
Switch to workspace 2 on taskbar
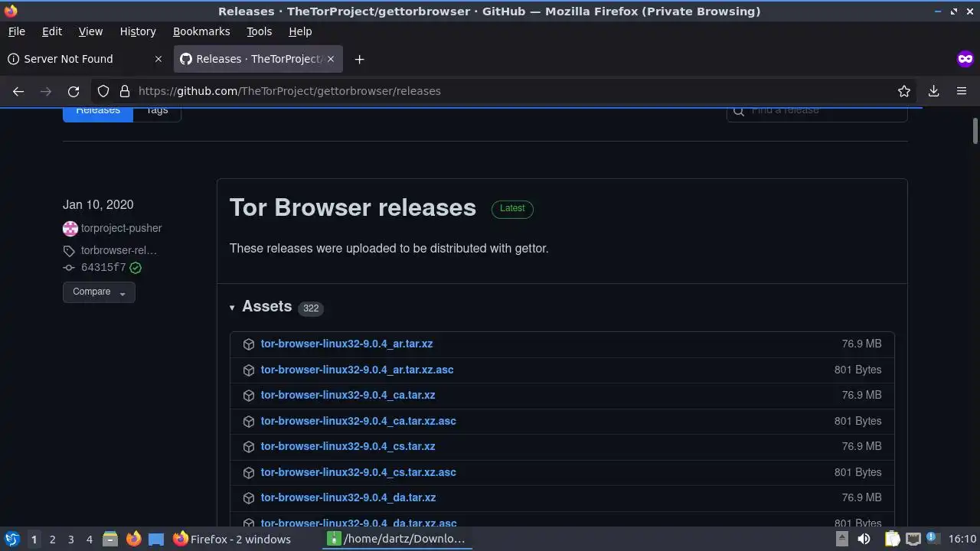pos(52,539)
